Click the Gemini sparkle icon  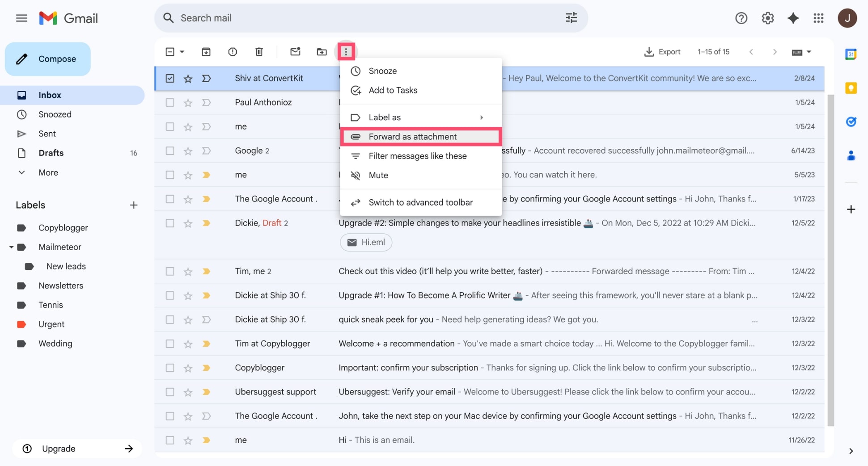(793, 18)
